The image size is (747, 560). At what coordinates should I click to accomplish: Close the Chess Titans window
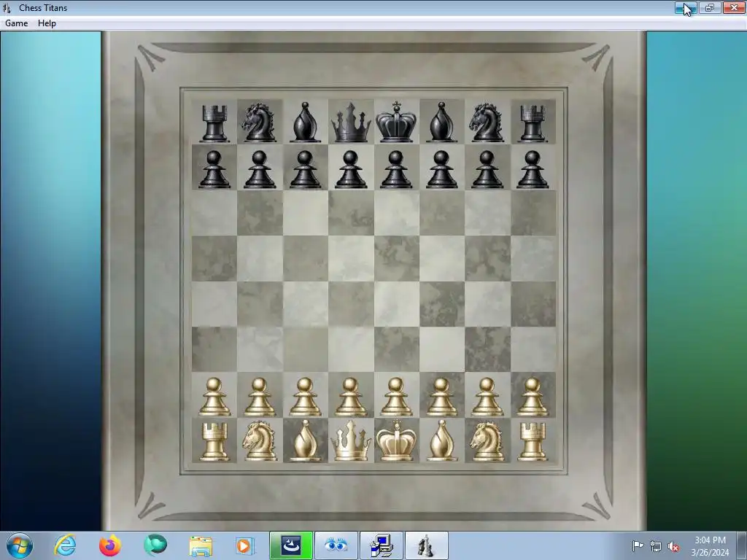click(734, 7)
